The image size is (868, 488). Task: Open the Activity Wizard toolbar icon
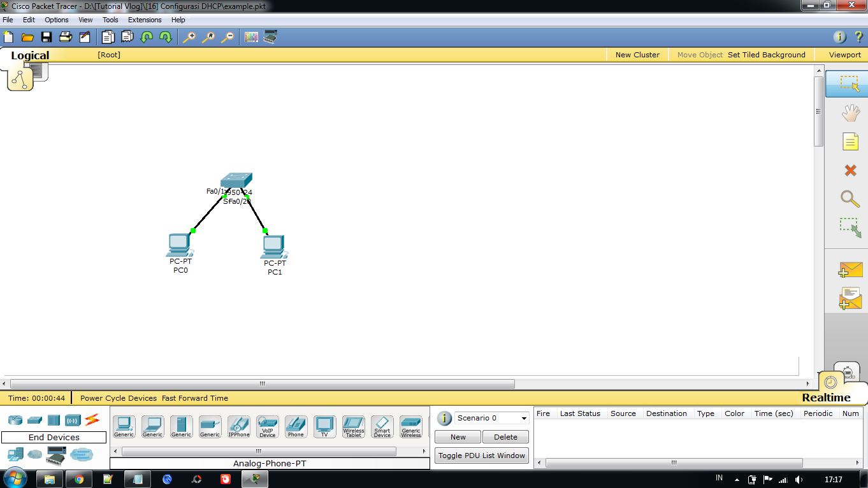tap(85, 37)
